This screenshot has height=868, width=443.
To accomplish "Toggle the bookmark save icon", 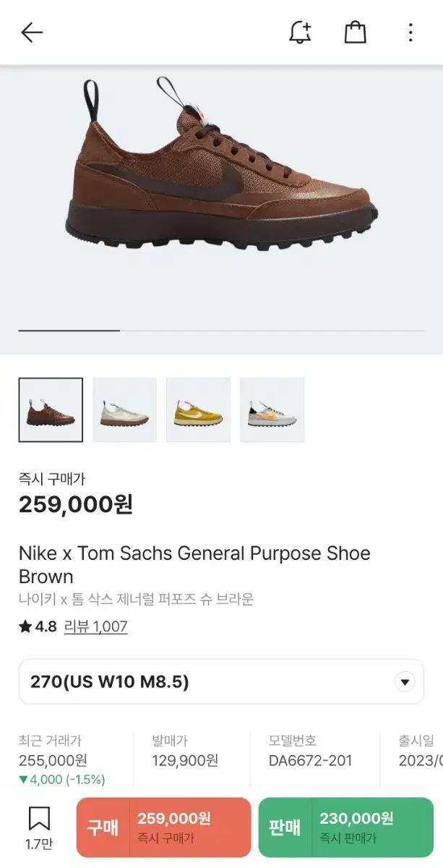I will click(38, 820).
